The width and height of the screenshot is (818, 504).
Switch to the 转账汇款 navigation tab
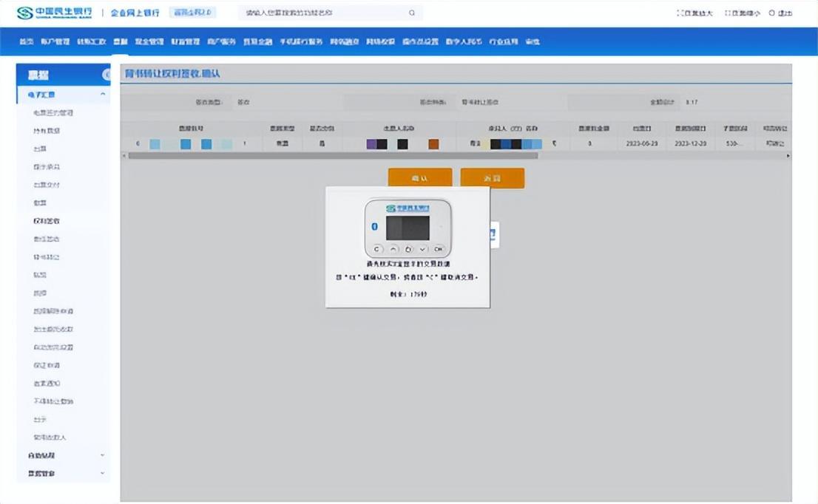92,42
